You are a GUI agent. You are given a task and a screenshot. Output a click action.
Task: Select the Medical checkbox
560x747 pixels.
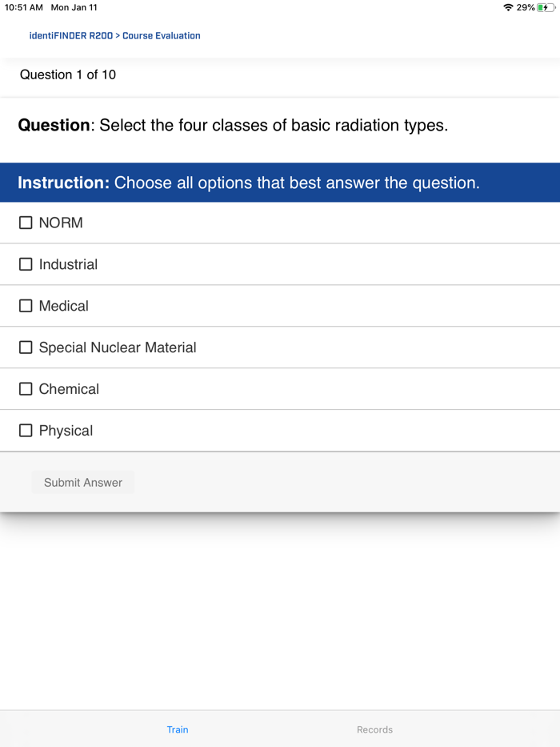[26, 306]
